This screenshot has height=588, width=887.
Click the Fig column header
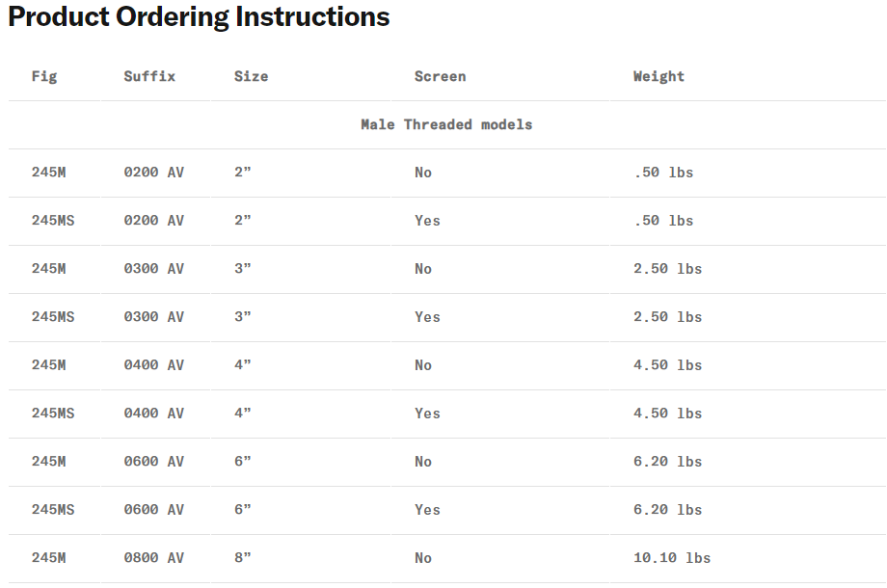coord(44,76)
